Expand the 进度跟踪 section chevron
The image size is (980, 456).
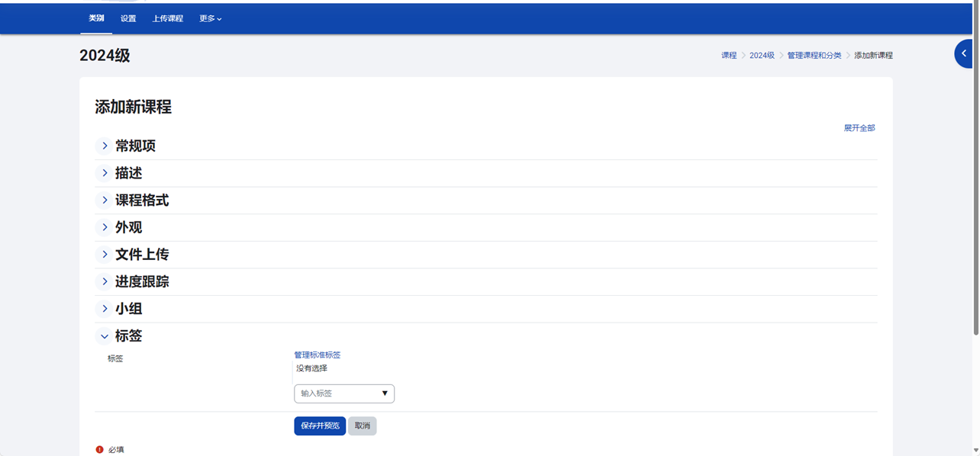(x=105, y=282)
